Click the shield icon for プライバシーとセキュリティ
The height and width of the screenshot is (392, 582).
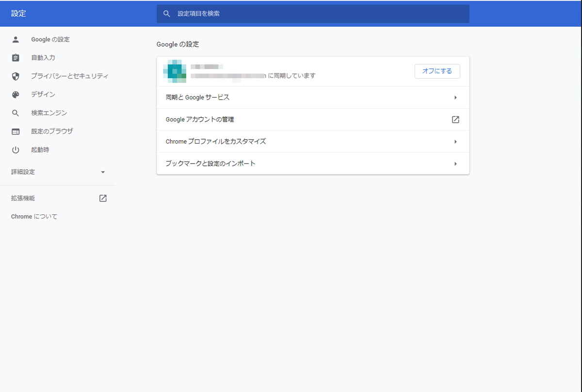(x=16, y=76)
